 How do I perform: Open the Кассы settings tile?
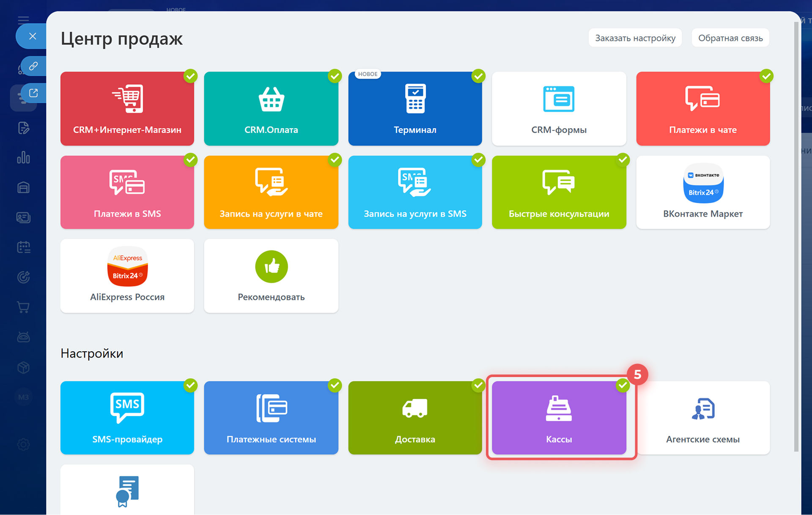pos(559,418)
